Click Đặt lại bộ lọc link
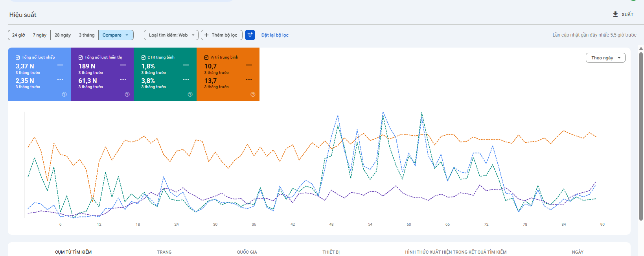The width and height of the screenshot is (644, 256). [275, 35]
